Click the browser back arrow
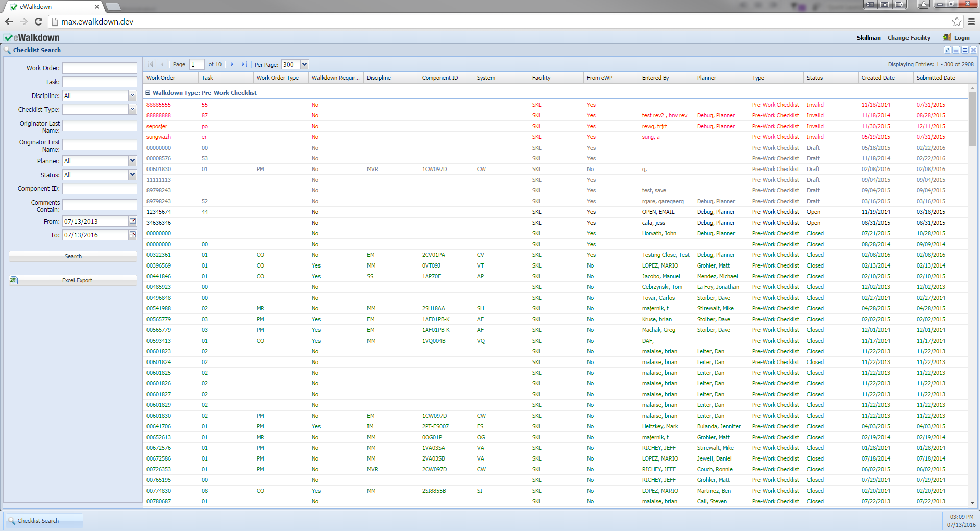The width and height of the screenshot is (980, 531). point(9,21)
